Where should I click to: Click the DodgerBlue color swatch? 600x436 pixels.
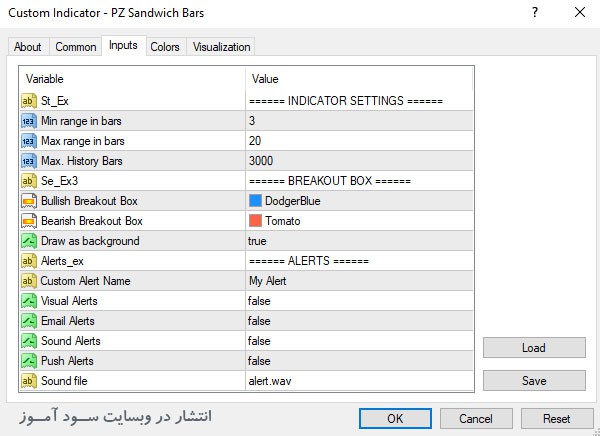256,201
